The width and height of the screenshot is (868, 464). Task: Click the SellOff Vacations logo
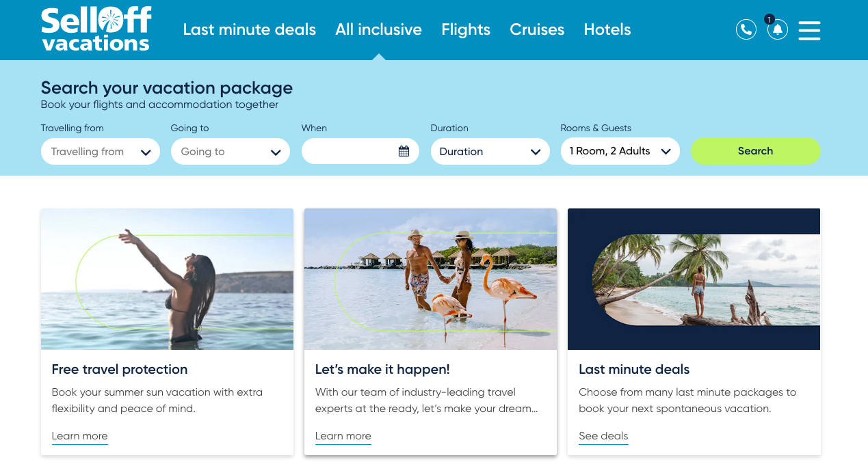coord(95,29)
